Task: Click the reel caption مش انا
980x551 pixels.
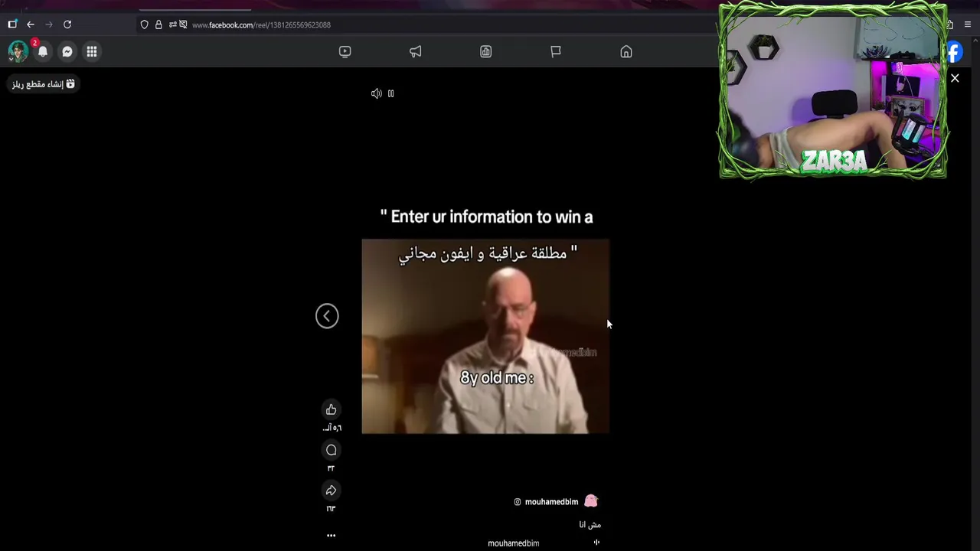Action: 590,525
